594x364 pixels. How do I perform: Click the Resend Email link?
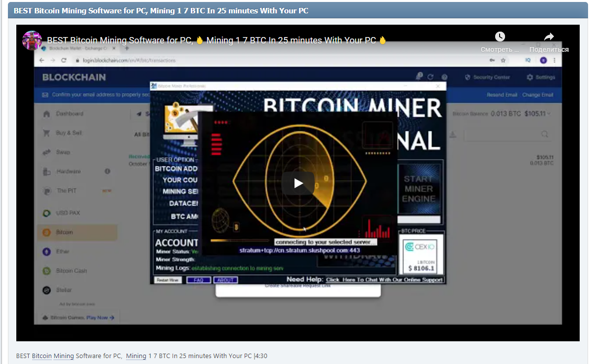(502, 95)
